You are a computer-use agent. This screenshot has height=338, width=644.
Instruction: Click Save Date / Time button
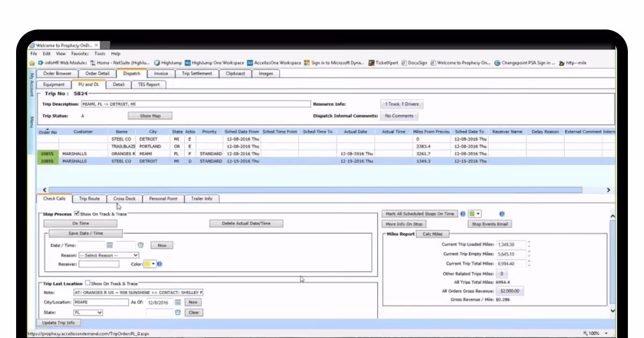[86, 233]
